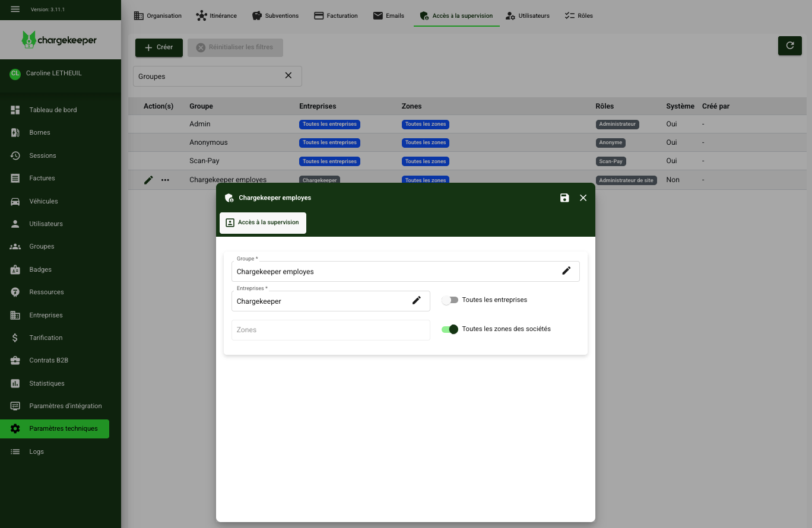Open Tarification in the sidebar
The image size is (812, 528).
pos(46,338)
